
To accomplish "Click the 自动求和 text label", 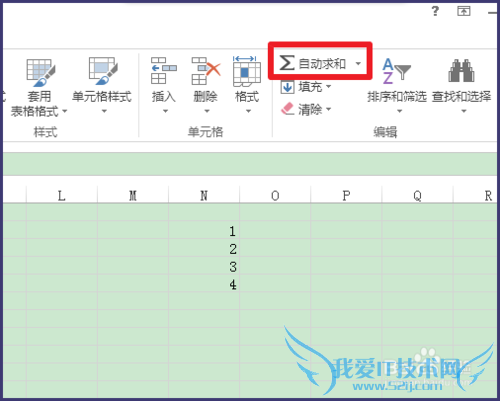I will pyautogui.click(x=322, y=63).
